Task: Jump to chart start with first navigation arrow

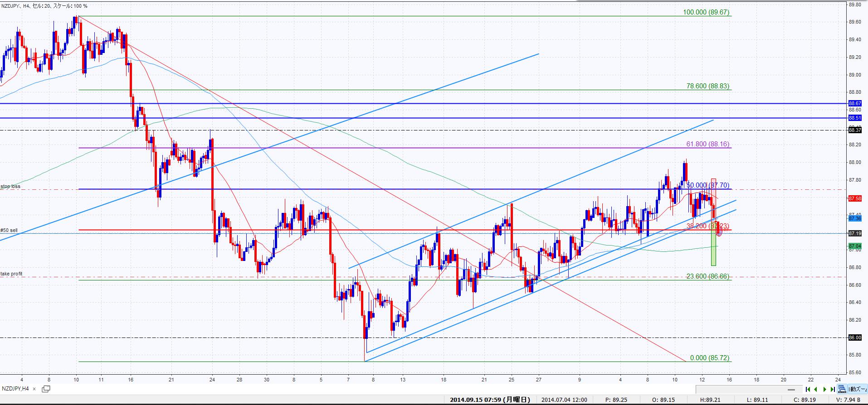Action: pos(808,389)
